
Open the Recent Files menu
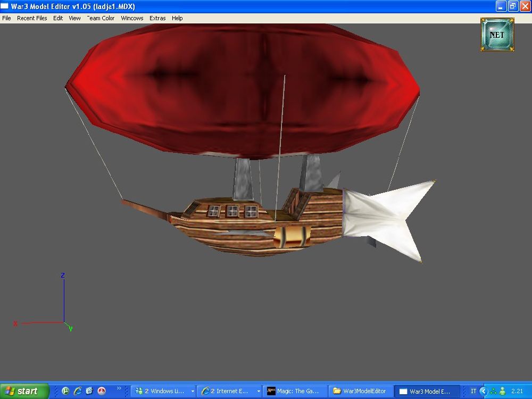[32, 18]
